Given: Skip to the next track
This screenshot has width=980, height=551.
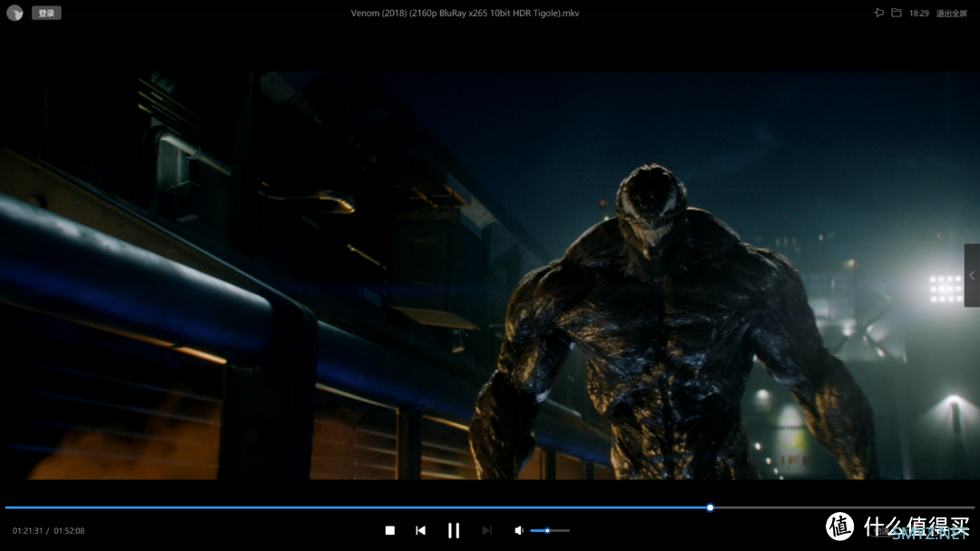Looking at the screenshot, I should pos(487,530).
